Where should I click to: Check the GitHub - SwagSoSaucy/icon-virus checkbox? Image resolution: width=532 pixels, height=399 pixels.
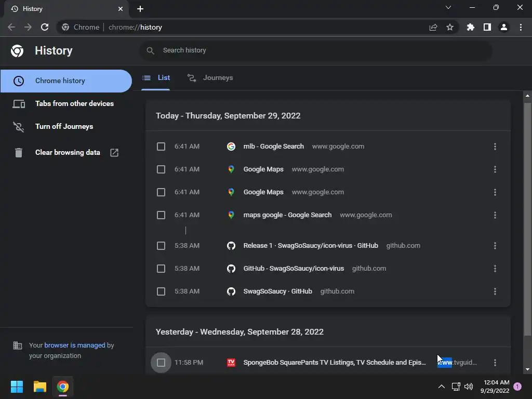pos(161,269)
